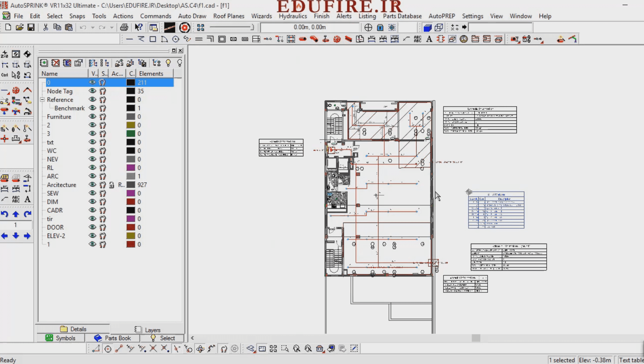Open the redo history dropdown arrow
Image resolution: width=644 pixels, height=364 pixels.
click(x=111, y=27)
